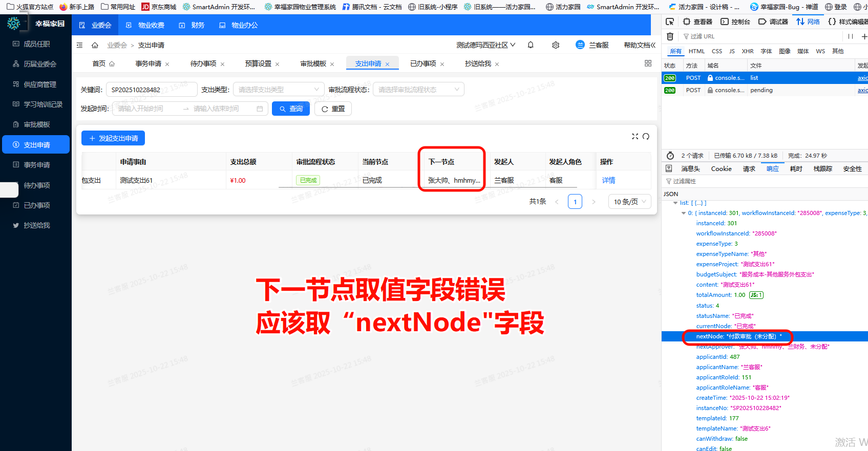The height and width of the screenshot is (451, 868).
Task: Refresh the table list icon
Action: coord(646,136)
